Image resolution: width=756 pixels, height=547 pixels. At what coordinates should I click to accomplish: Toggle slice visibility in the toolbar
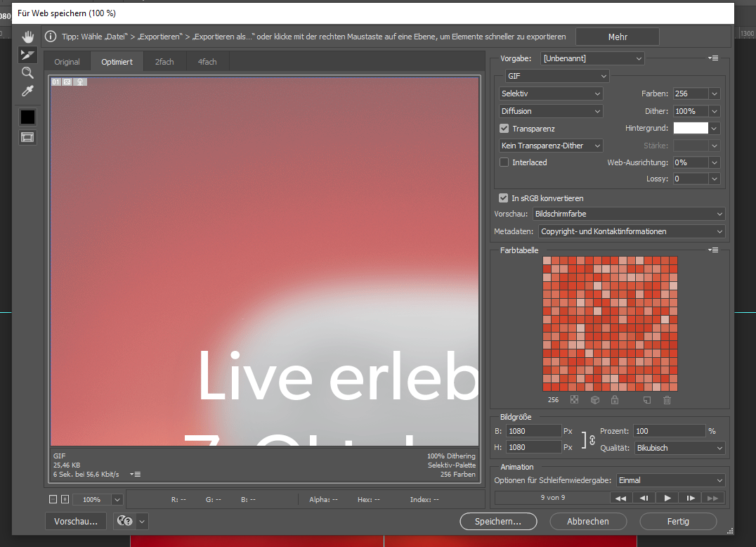(27, 137)
